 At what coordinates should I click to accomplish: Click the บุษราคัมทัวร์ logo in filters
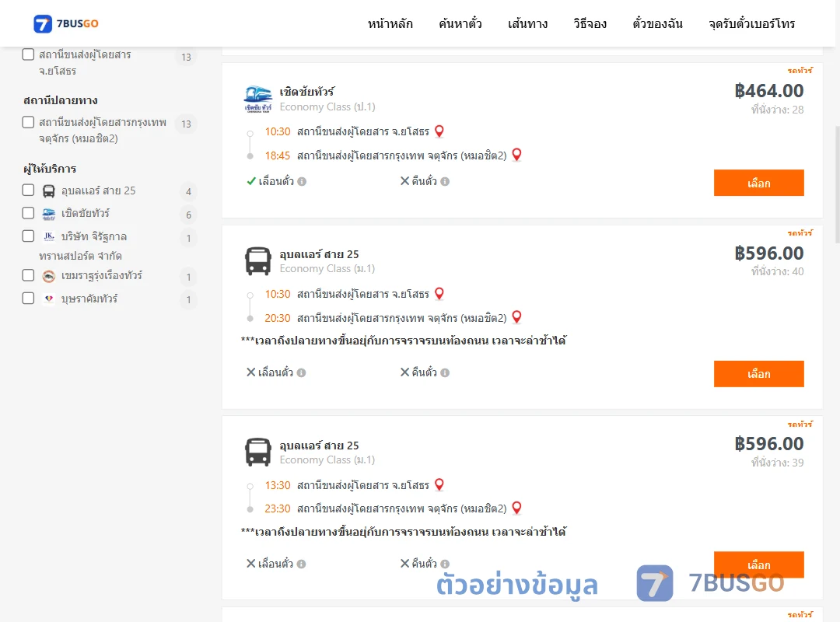(x=49, y=299)
